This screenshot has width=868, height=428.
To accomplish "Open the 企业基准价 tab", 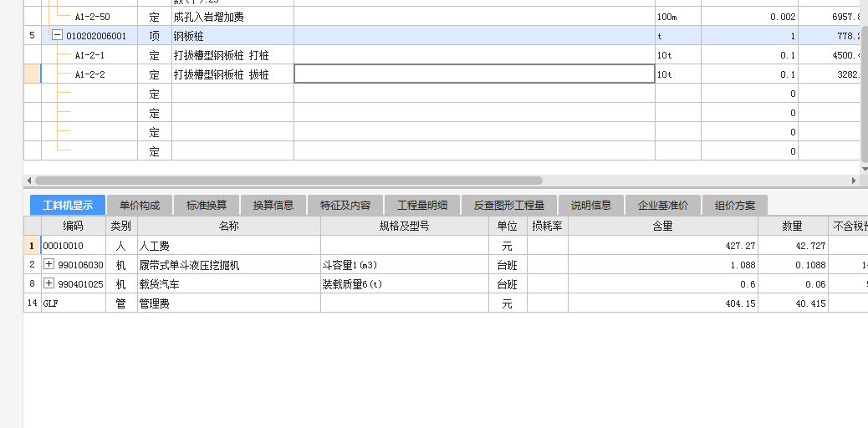I will 663,206.
